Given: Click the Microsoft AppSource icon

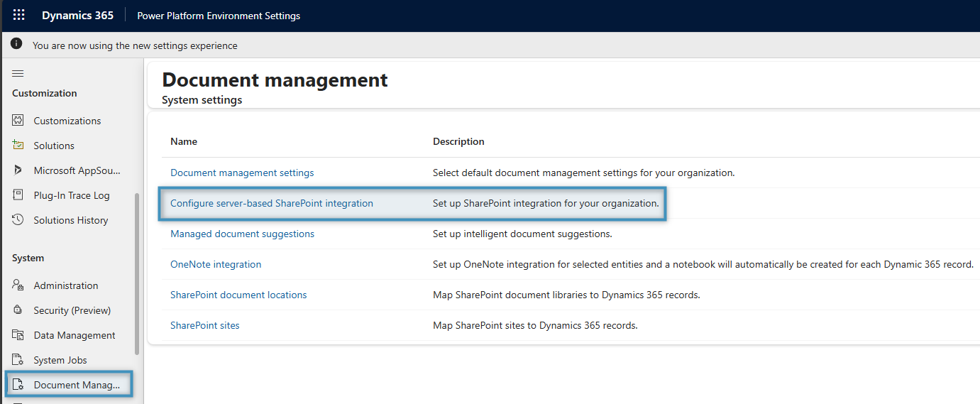Looking at the screenshot, I should point(18,170).
